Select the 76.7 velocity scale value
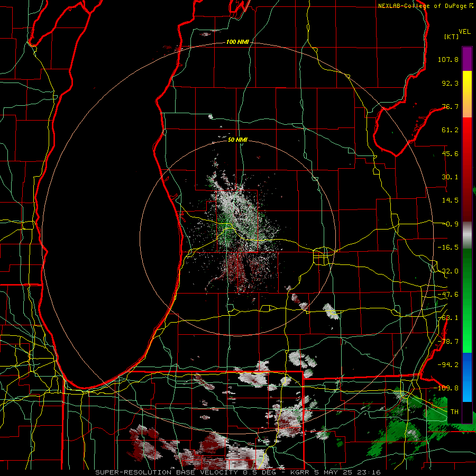 point(450,106)
